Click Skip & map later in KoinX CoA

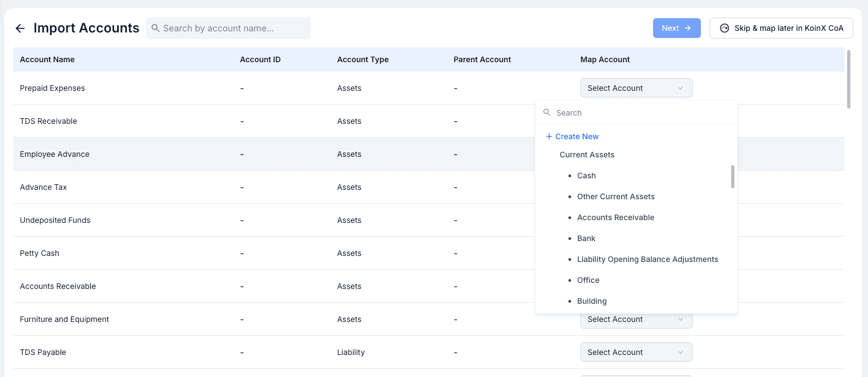(x=781, y=28)
